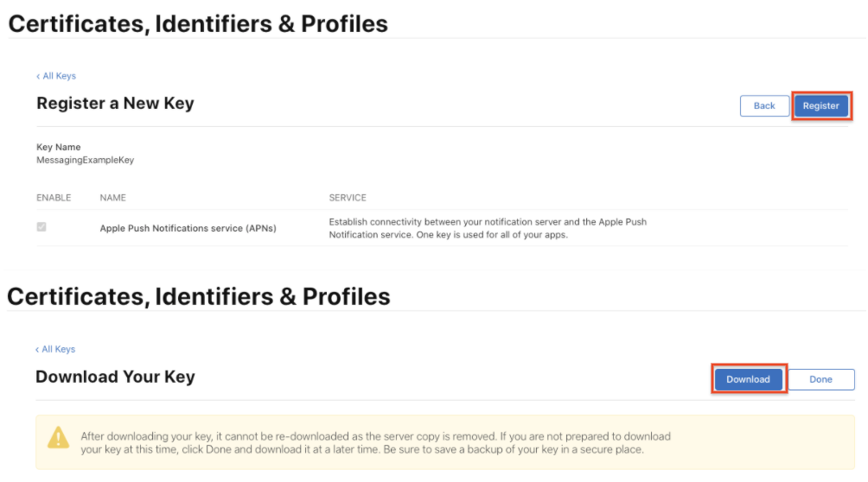868x482 pixels.
Task: Toggle the APNs enable checkbox
Action: [41, 227]
